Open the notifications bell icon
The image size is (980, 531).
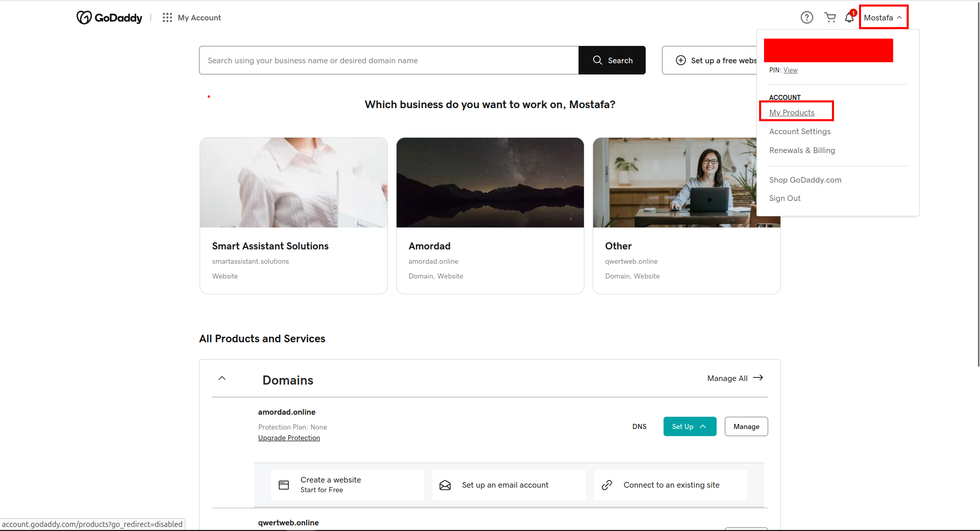point(849,18)
